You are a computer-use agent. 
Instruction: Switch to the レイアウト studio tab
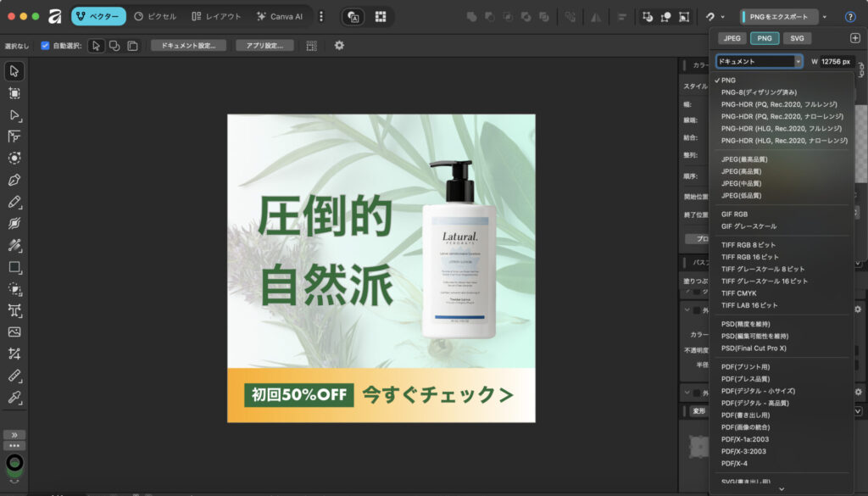click(x=216, y=16)
